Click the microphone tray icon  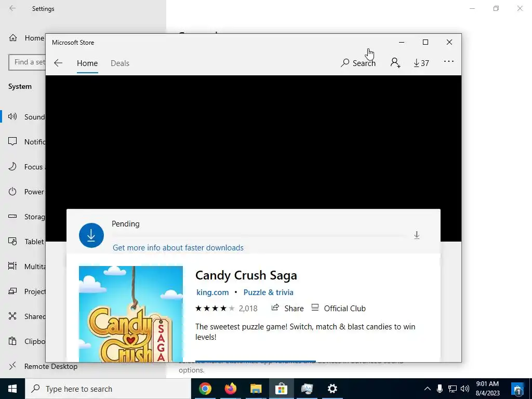tap(440, 389)
